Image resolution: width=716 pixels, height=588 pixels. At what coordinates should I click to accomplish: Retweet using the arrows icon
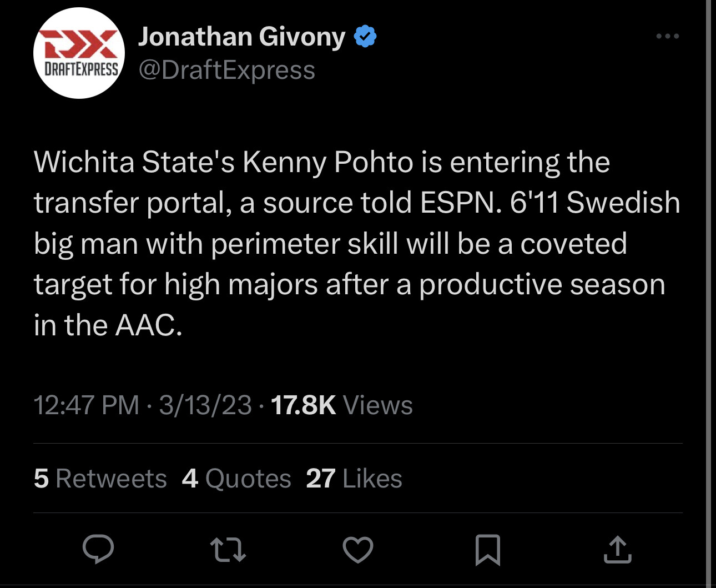(x=228, y=550)
